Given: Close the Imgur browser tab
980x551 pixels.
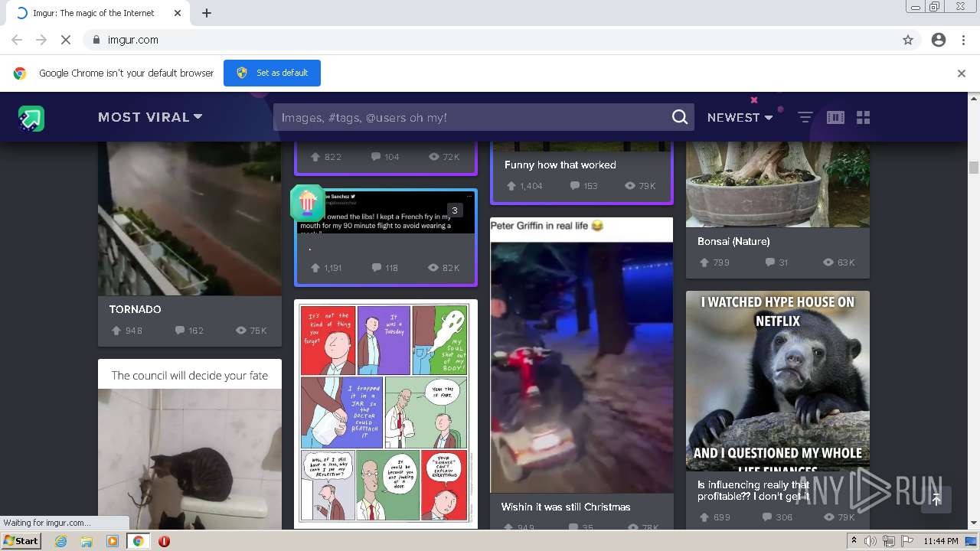Looking at the screenshot, I should coord(178,13).
